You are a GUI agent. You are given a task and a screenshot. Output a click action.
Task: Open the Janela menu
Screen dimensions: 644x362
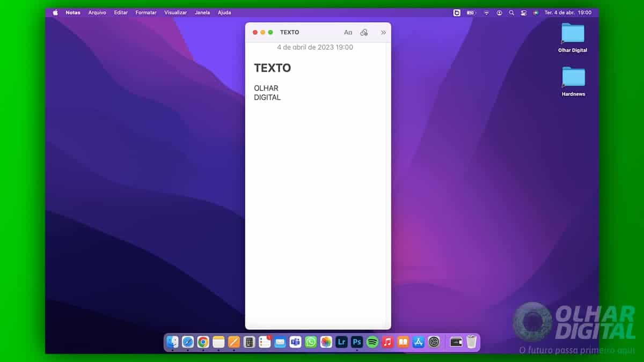202,12
